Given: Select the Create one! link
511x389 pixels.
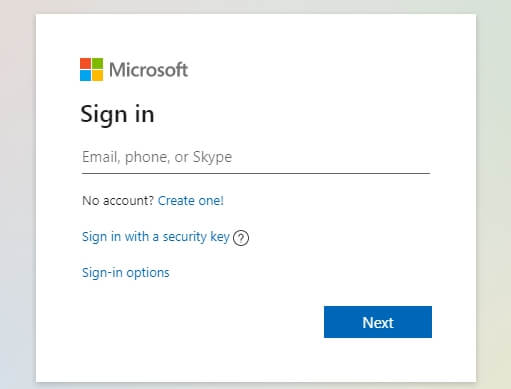Looking at the screenshot, I should coord(190,201).
